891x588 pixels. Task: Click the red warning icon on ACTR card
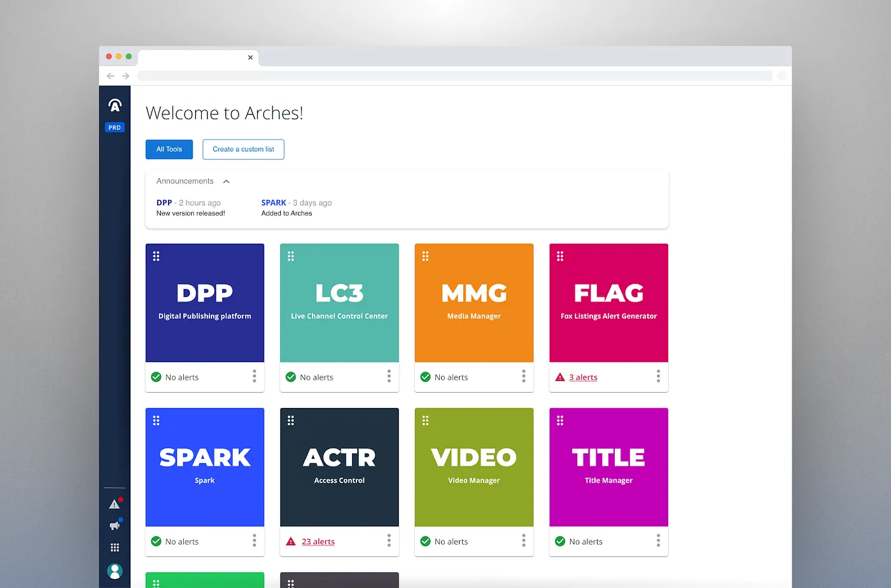(291, 541)
